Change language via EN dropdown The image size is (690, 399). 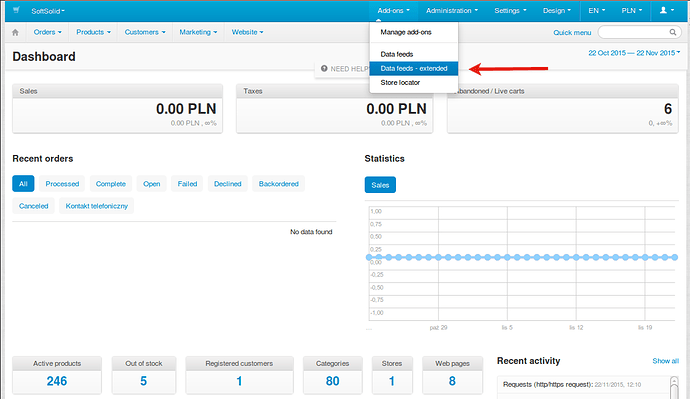click(x=597, y=11)
